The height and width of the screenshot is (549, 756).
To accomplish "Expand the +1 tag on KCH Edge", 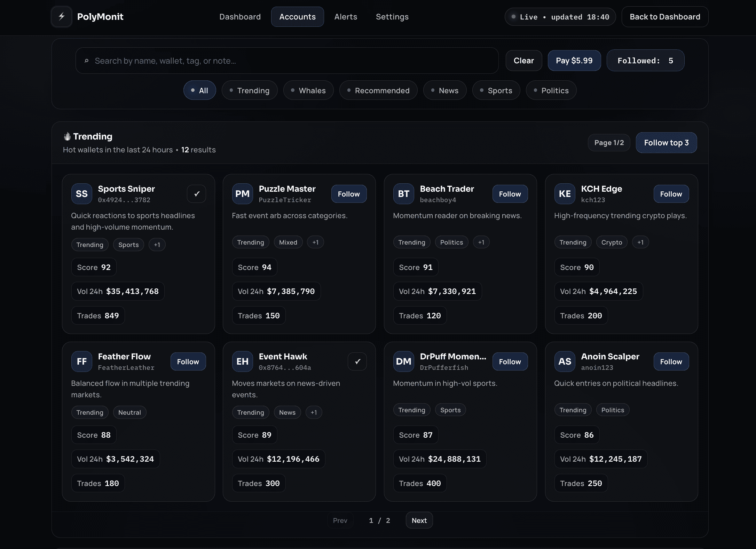I will [640, 242].
